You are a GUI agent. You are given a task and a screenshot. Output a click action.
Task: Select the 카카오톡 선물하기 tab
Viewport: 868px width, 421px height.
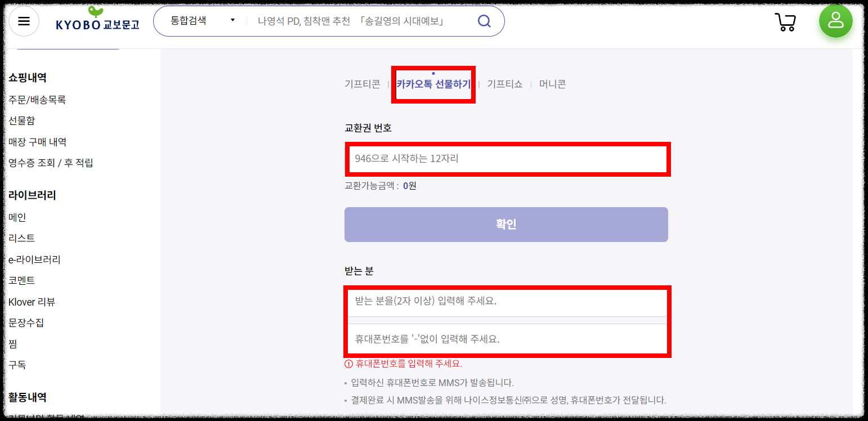433,84
